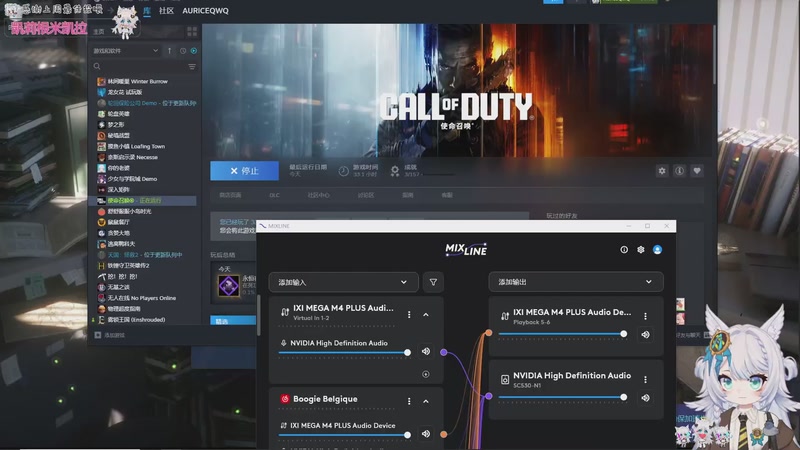
Task: Adjust NVIDIA High Definition Audio input volume slider
Action: click(344, 353)
